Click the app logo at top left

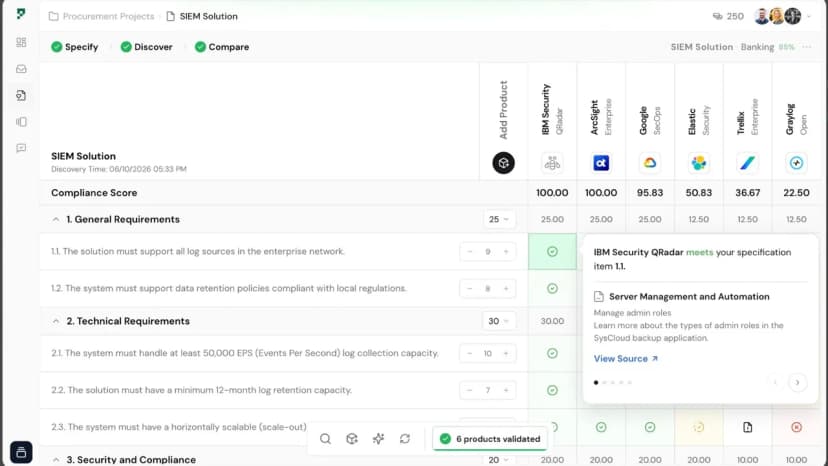pos(21,13)
